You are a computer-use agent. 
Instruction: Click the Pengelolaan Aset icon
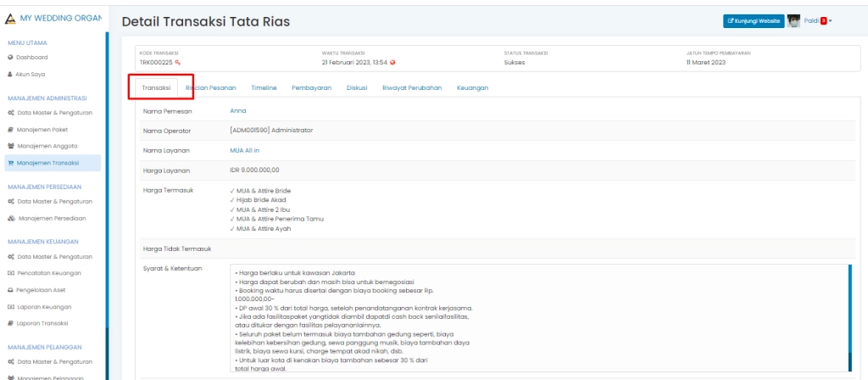click(10, 290)
